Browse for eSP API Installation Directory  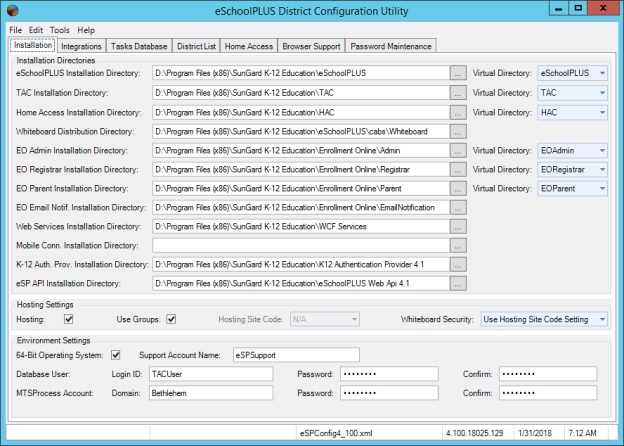458,284
